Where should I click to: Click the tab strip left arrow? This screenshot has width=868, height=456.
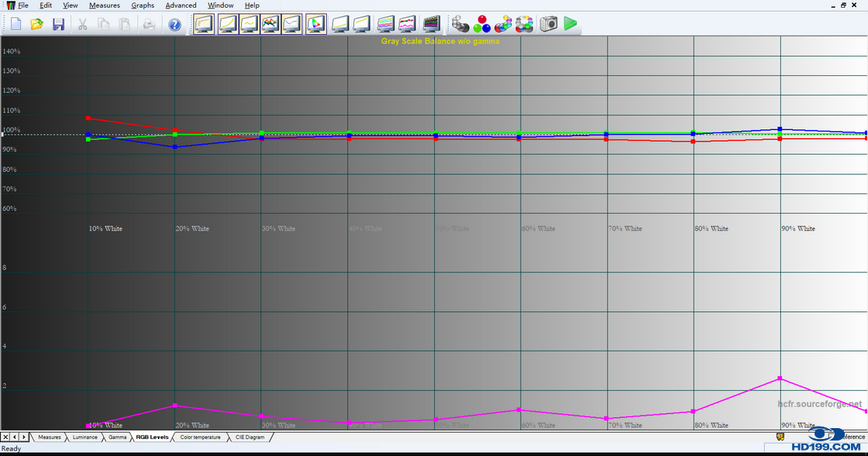pos(15,437)
